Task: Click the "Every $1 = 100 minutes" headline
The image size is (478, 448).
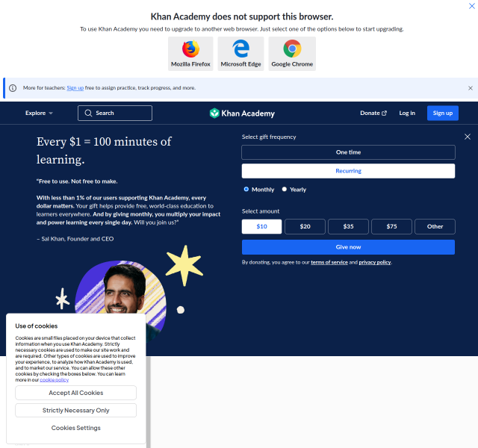Action: (x=104, y=151)
